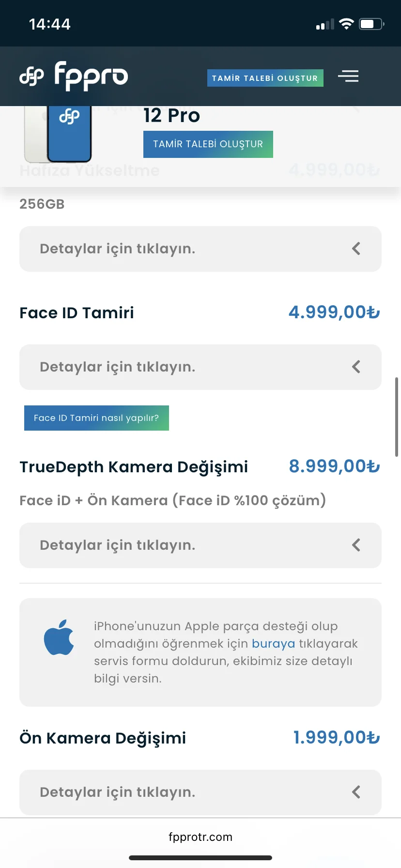Tap the home indicator bar
The image size is (401, 868).
pos(200,858)
